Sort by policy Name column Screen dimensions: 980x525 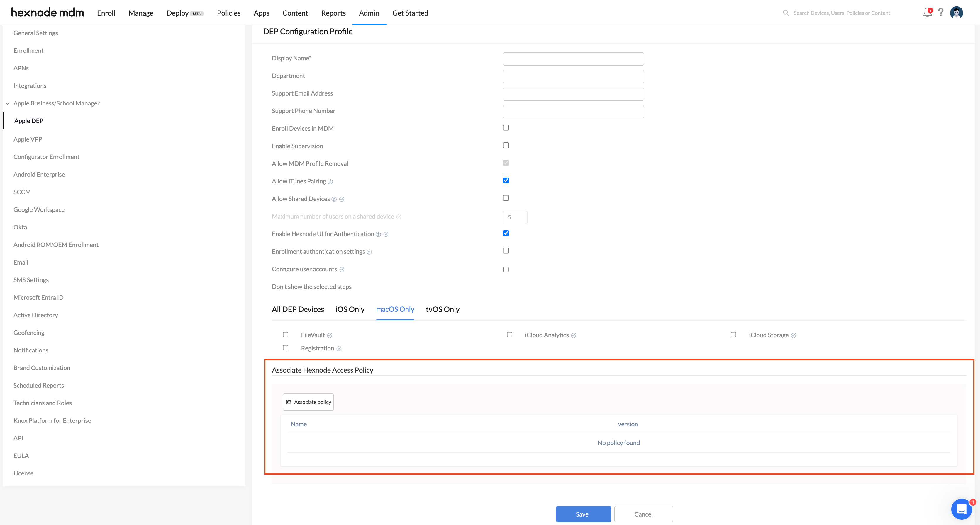299,424
